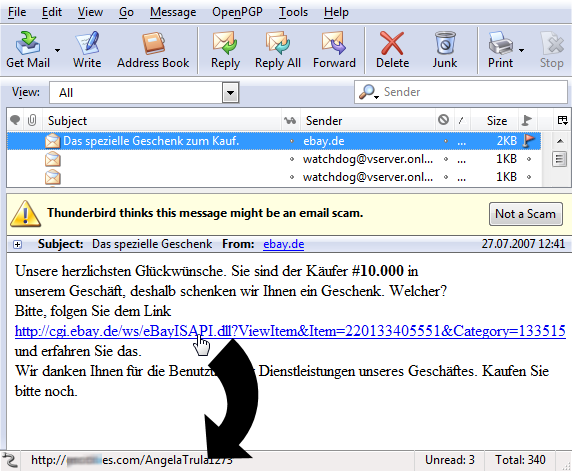Image resolution: width=572 pixels, height=472 pixels.
Task: Open the Message menu
Action: 173,12
